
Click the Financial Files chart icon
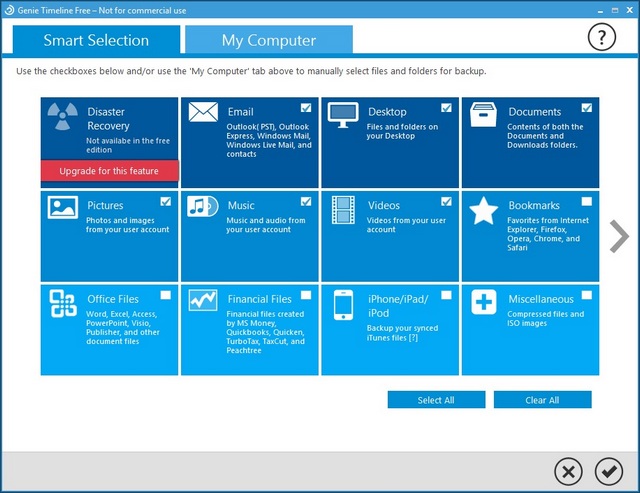pyautogui.click(x=203, y=300)
